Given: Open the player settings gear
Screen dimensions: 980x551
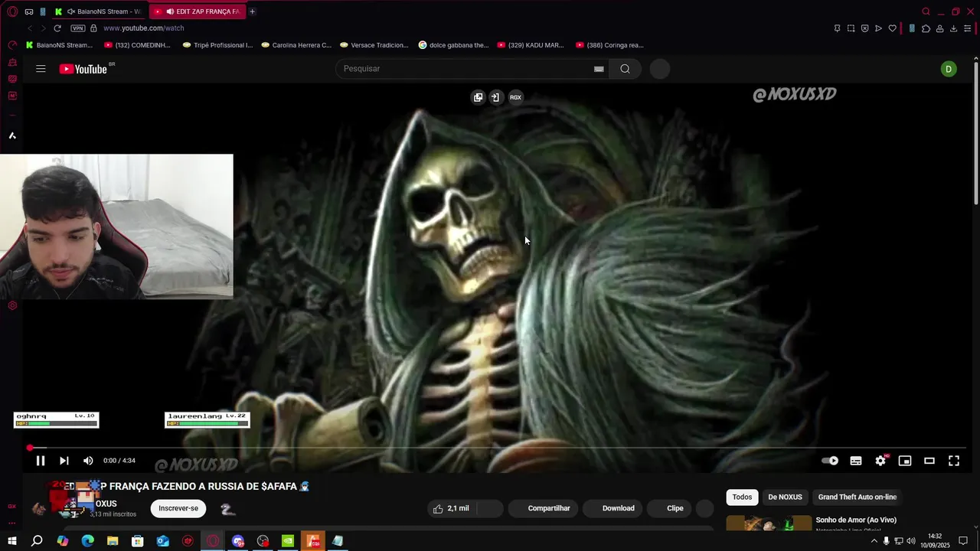Looking at the screenshot, I should (880, 461).
